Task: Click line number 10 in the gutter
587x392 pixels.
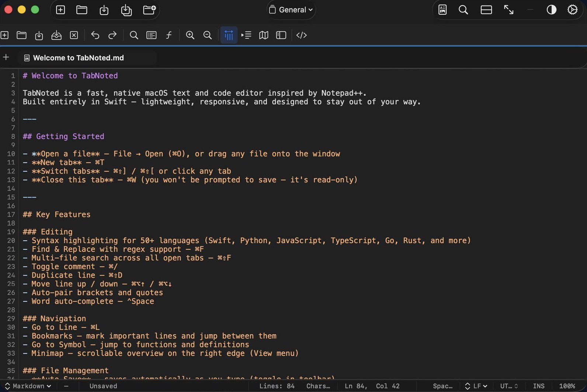Action: pyautogui.click(x=11, y=154)
